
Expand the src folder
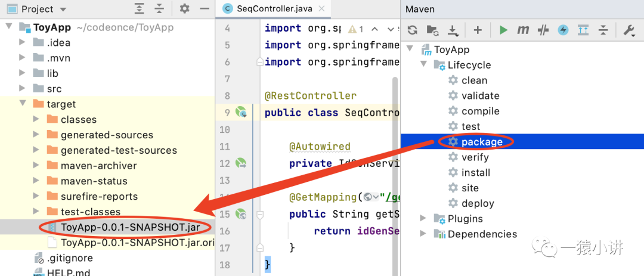(x=23, y=89)
